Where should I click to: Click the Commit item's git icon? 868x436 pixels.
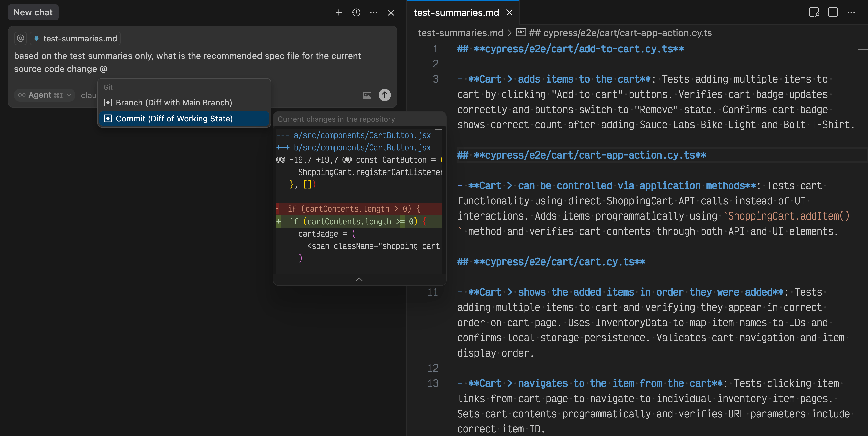(x=108, y=119)
